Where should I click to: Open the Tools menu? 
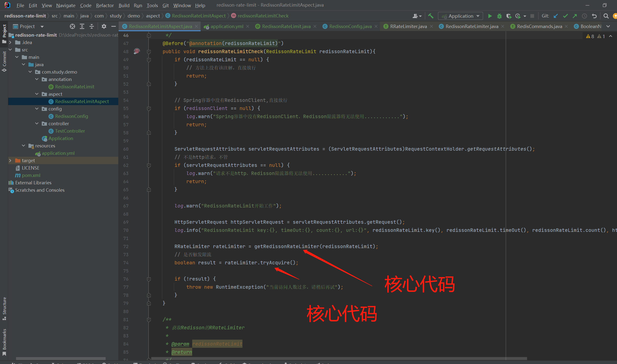(x=152, y=5)
